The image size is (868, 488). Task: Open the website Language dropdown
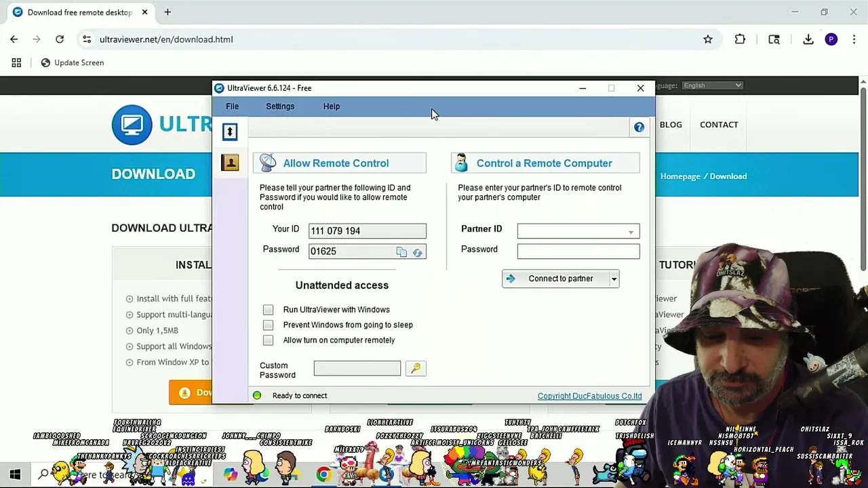click(x=712, y=85)
